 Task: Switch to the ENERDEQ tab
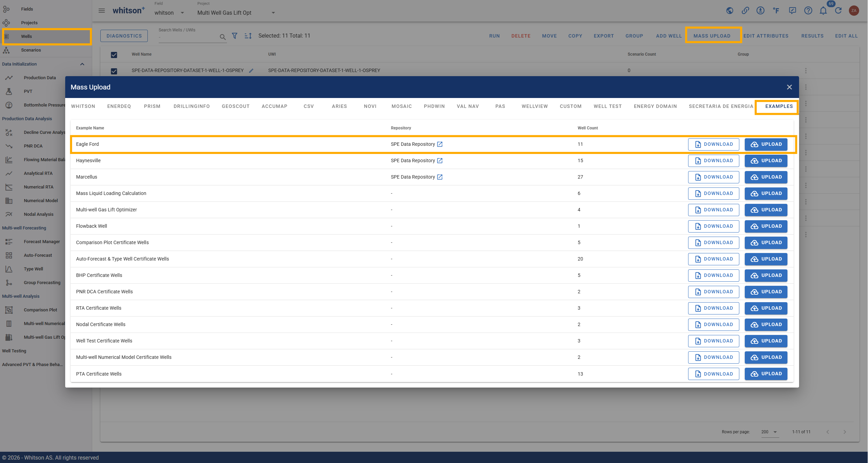click(x=119, y=106)
